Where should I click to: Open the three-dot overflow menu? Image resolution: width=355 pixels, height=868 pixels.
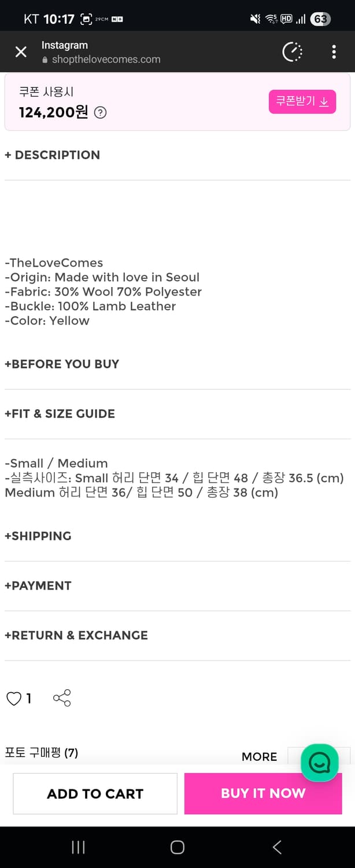(334, 52)
